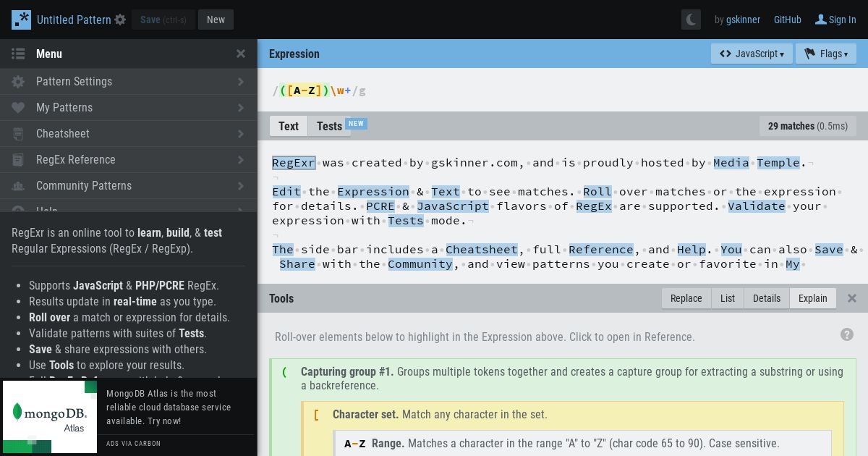Click the RegEx Reference book icon
Image resolution: width=868 pixels, height=456 pixels.
18,160
